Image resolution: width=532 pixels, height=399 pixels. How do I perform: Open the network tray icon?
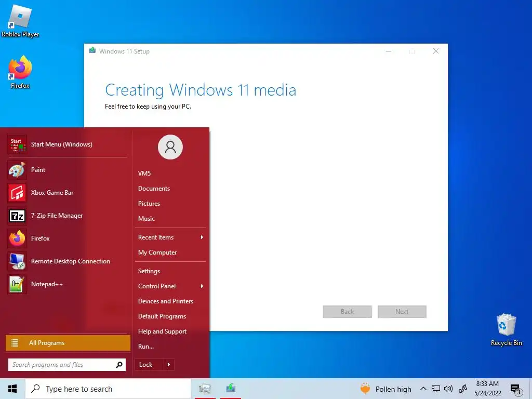coord(436,389)
